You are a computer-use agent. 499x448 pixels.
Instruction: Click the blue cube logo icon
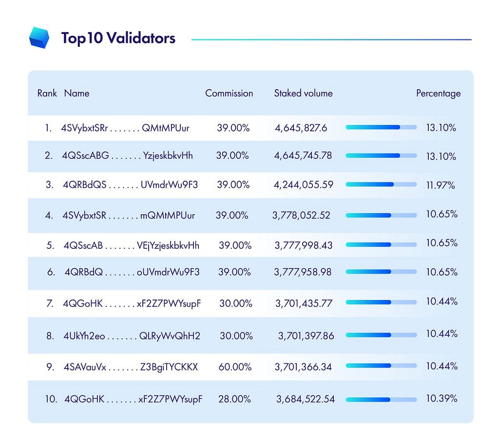point(39,37)
